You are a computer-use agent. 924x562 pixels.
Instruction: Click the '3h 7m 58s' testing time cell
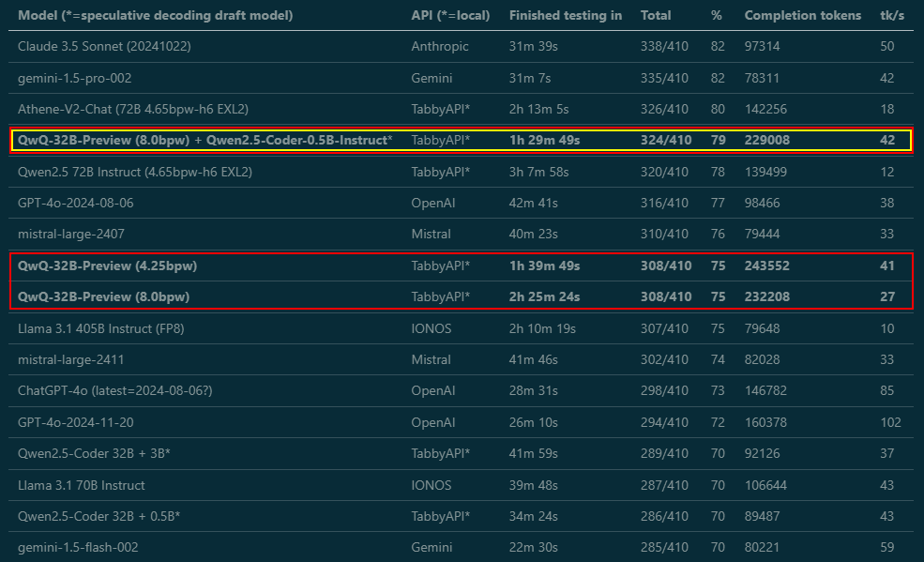tap(539, 172)
